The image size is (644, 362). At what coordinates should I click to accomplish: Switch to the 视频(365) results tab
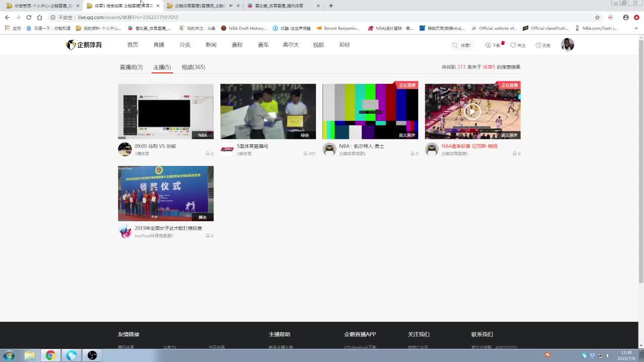tap(193, 67)
